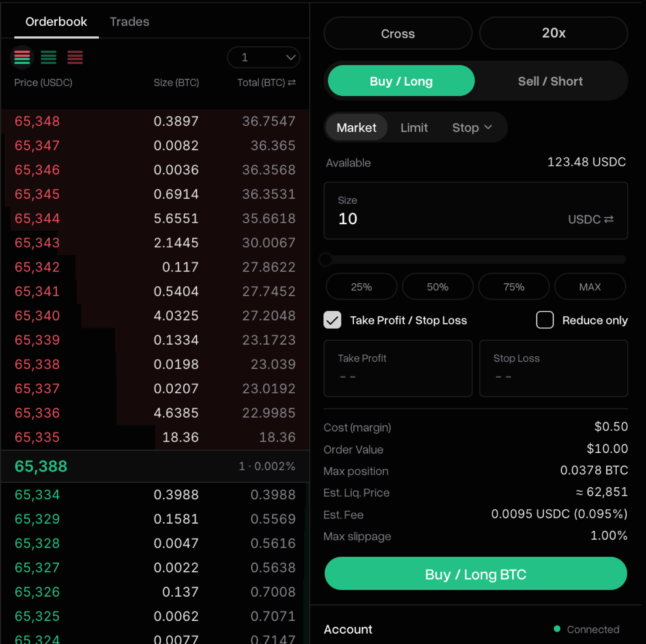Image resolution: width=646 pixels, height=644 pixels.
Task: Check the Reduce only box
Action: 545,320
